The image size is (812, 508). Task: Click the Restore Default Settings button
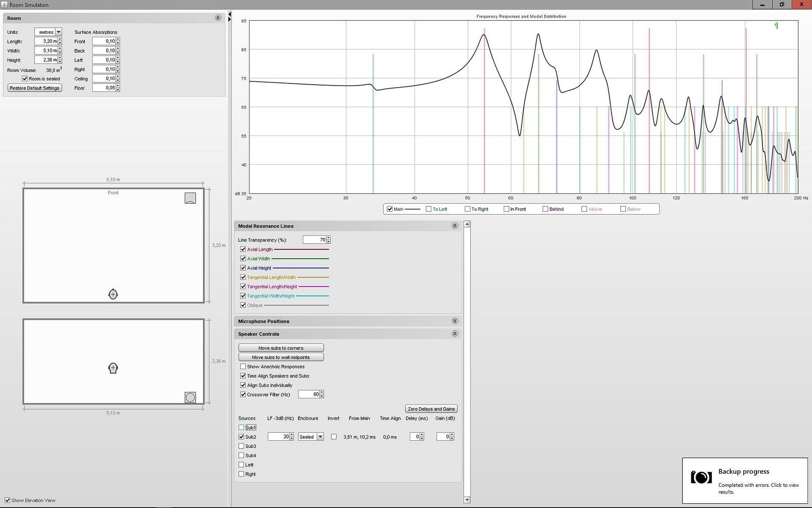pos(35,88)
